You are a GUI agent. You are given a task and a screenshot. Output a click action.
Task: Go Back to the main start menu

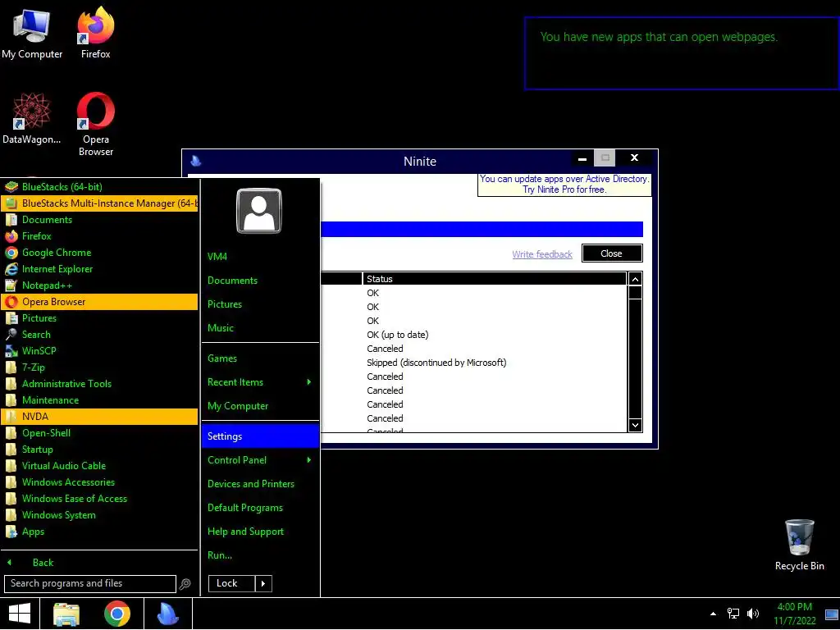99,563
